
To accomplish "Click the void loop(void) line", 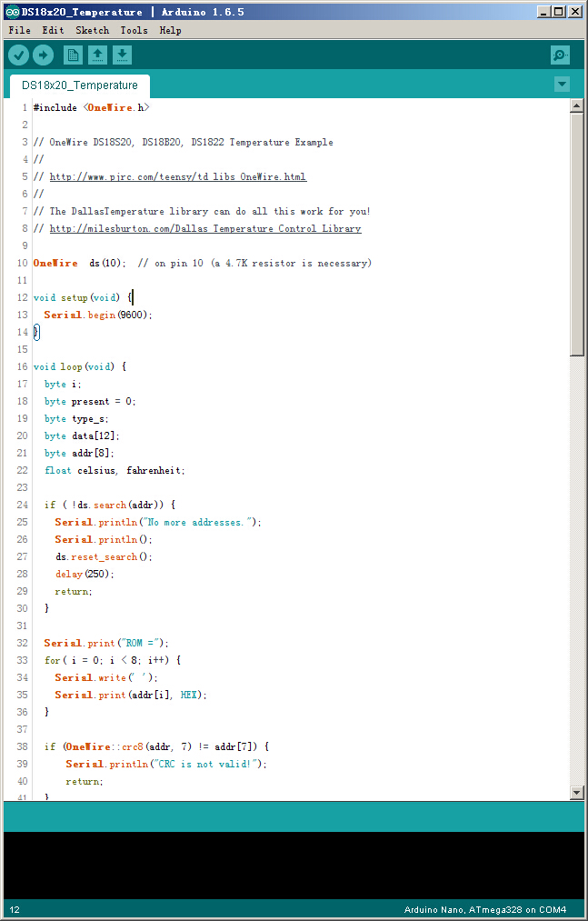I will pyautogui.click(x=80, y=366).
